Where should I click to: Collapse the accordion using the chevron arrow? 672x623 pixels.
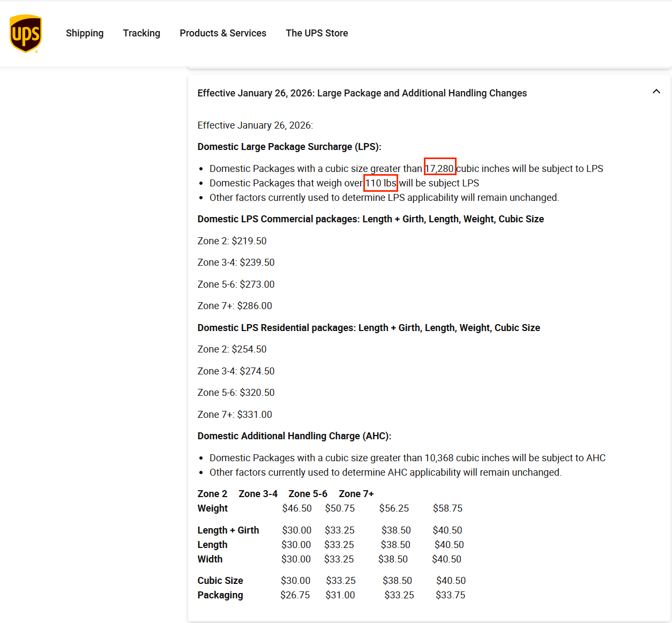click(x=656, y=92)
